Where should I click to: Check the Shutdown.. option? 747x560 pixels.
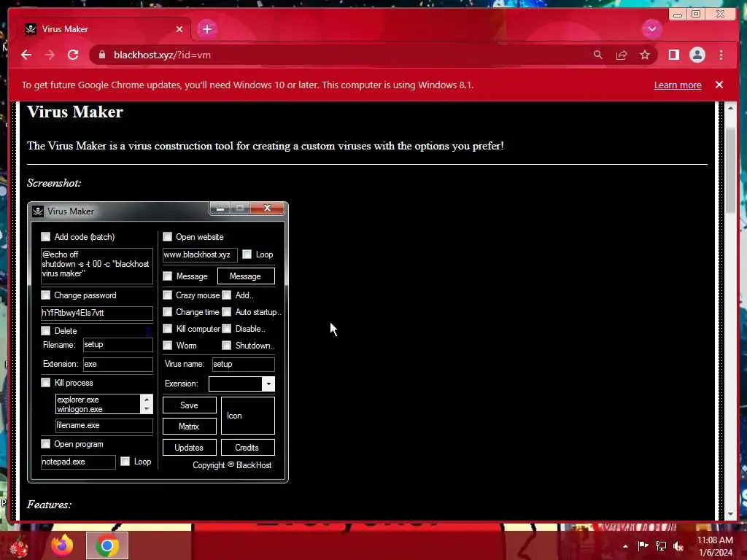(x=227, y=345)
